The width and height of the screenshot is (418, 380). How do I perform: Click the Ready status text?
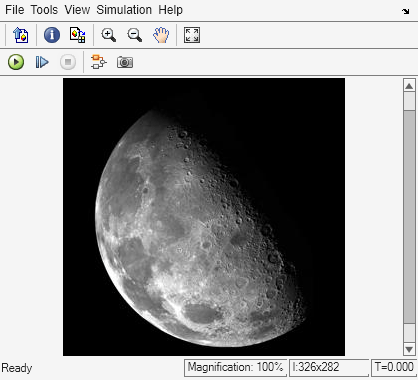(17, 368)
